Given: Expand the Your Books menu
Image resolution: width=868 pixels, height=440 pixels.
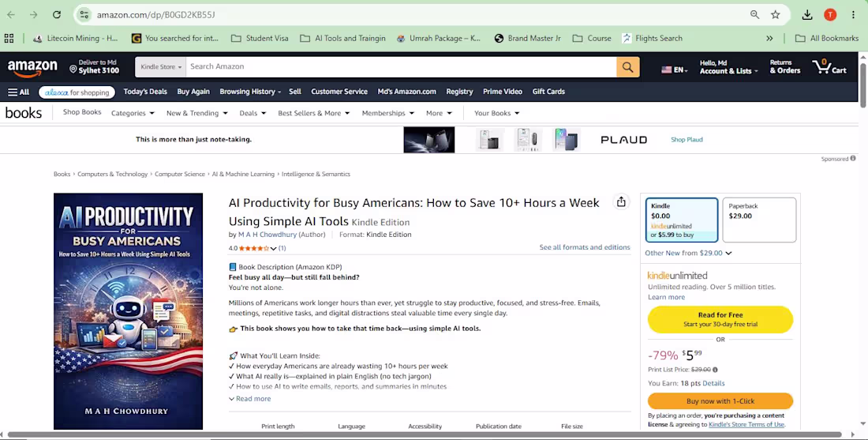Looking at the screenshot, I should pyautogui.click(x=496, y=113).
